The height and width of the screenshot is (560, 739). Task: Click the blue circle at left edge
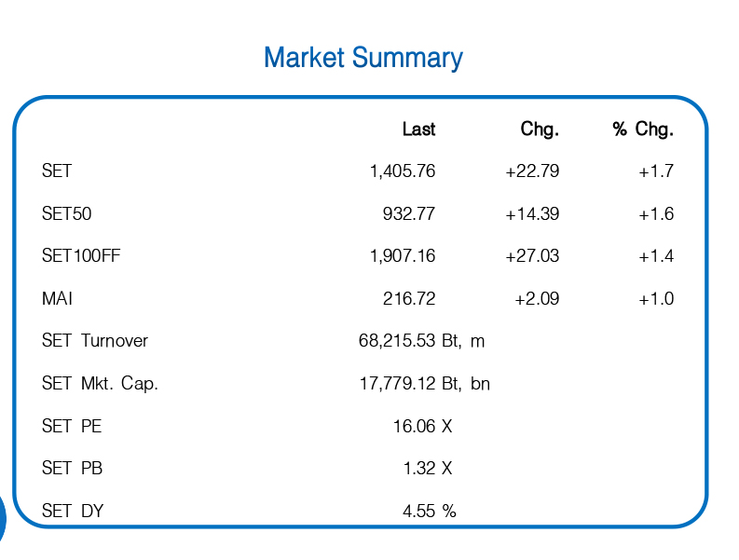click(3, 519)
